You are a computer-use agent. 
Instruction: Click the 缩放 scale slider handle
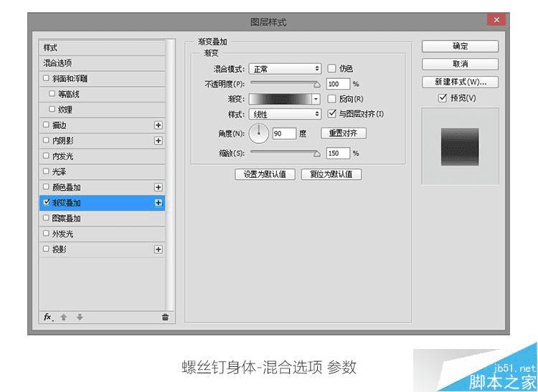(x=317, y=154)
